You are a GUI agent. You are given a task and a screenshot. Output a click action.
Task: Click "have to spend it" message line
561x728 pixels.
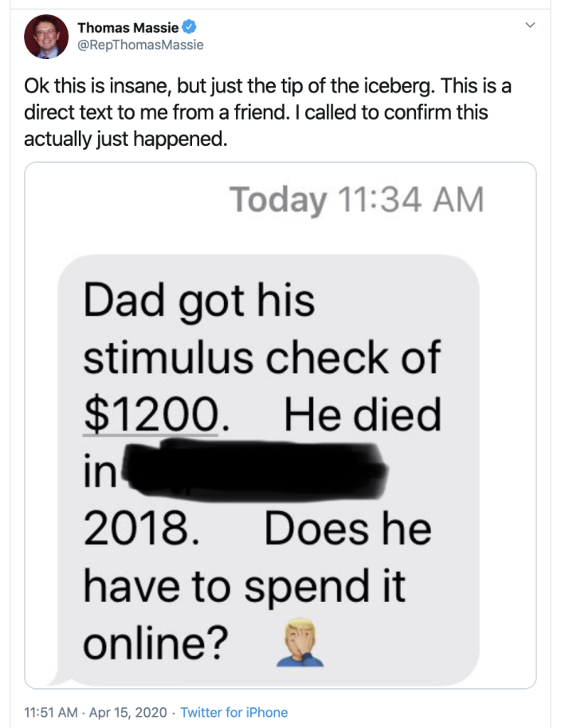[244, 587]
